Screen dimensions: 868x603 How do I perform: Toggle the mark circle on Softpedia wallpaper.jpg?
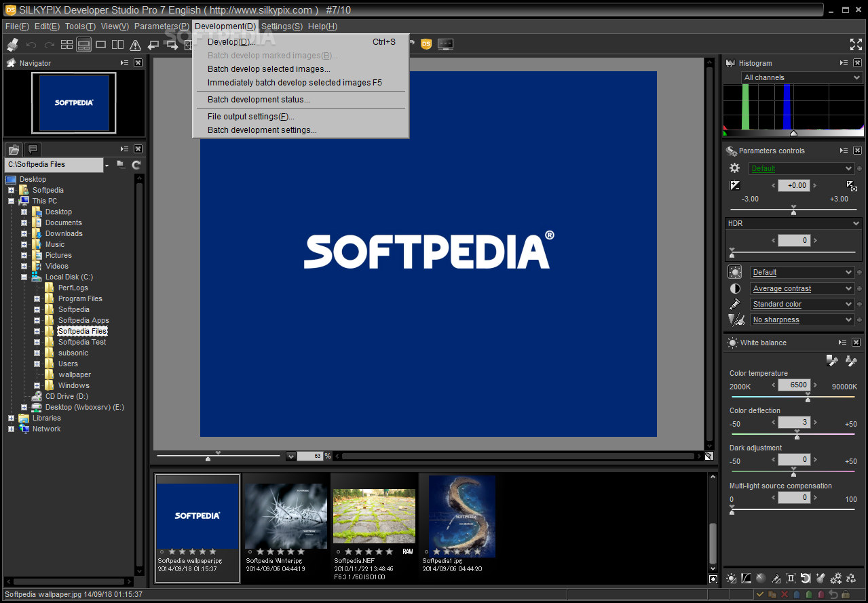162,552
